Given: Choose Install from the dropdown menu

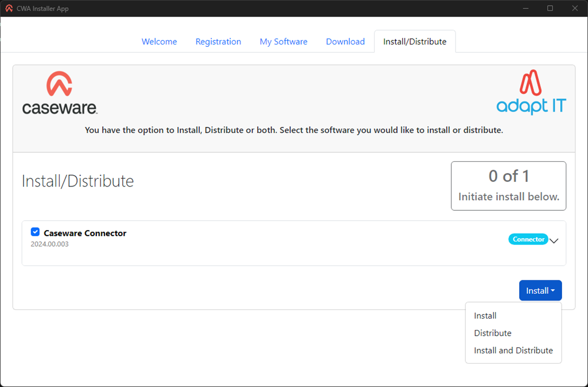Looking at the screenshot, I should 485,316.
